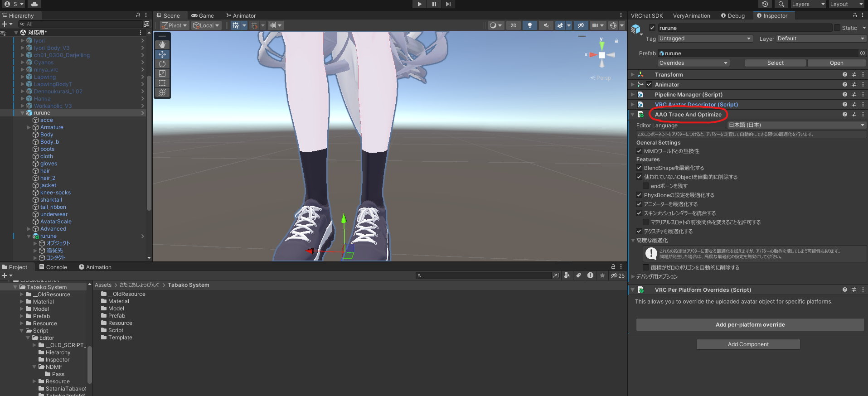Open Editor Language dropdown
The height and width of the screenshot is (396, 868).
click(x=797, y=125)
